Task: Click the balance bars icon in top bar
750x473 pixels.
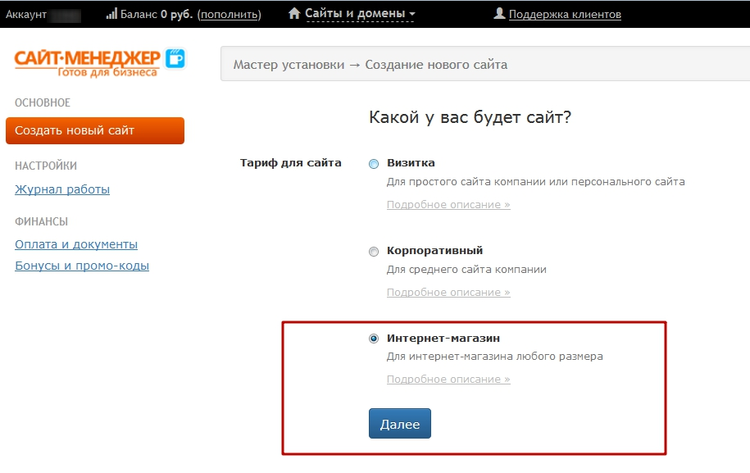Action: pyautogui.click(x=111, y=14)
